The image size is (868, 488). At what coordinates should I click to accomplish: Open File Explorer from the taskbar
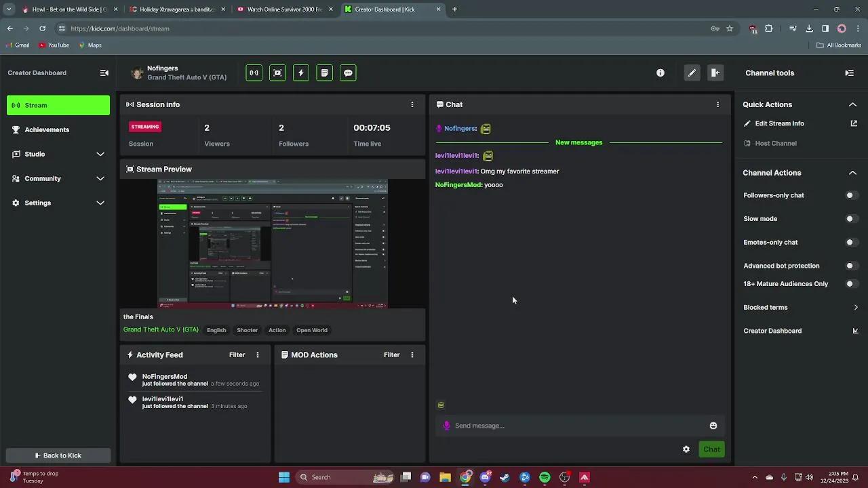445,477
